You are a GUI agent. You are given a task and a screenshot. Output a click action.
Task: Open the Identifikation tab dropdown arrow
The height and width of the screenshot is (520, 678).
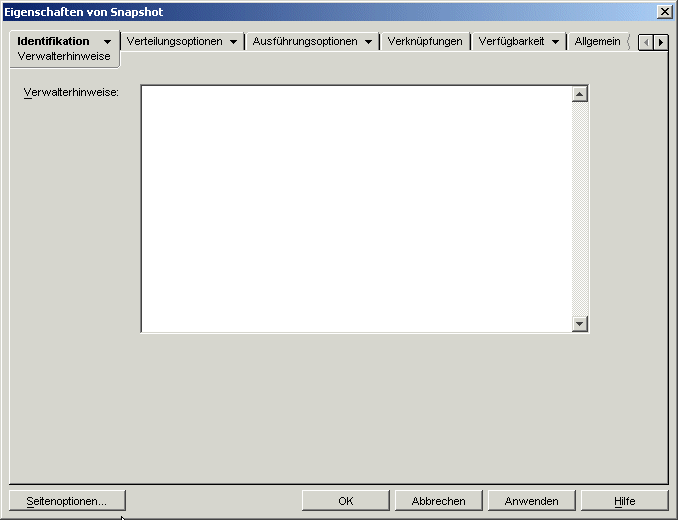[107, 42]
